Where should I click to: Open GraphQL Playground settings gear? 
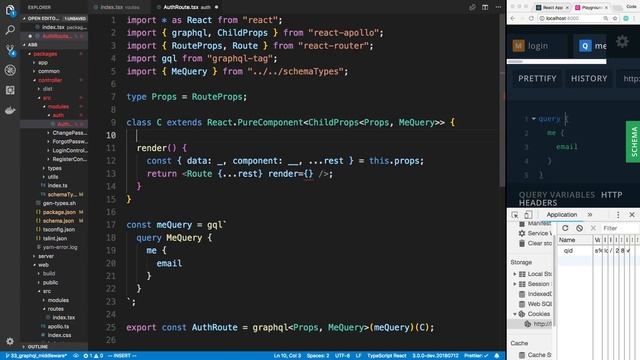coord(622,41)
